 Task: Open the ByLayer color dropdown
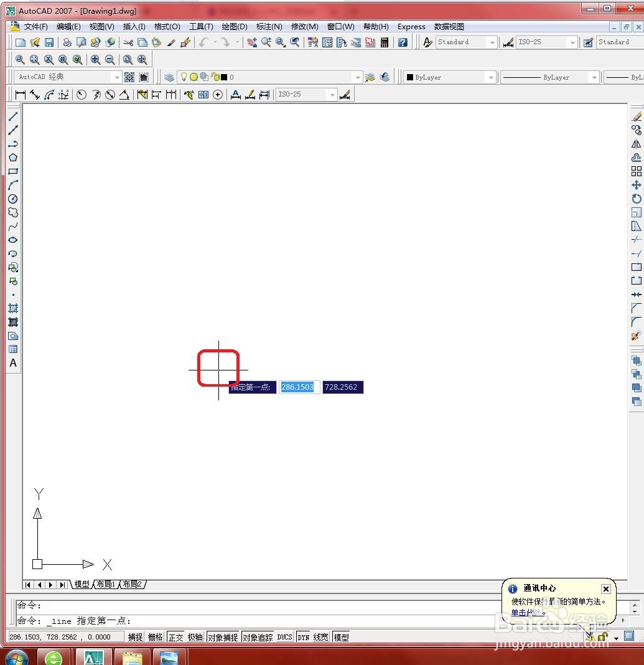point(491,77)
